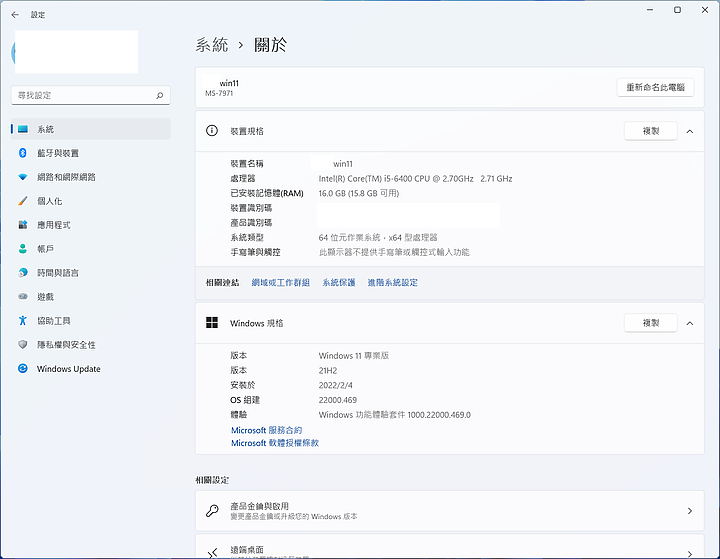The width and height of the screenshot is (720, 559).
Task: Click 系統 in the breadcrumb header
Action: click(x=212, y=45)
